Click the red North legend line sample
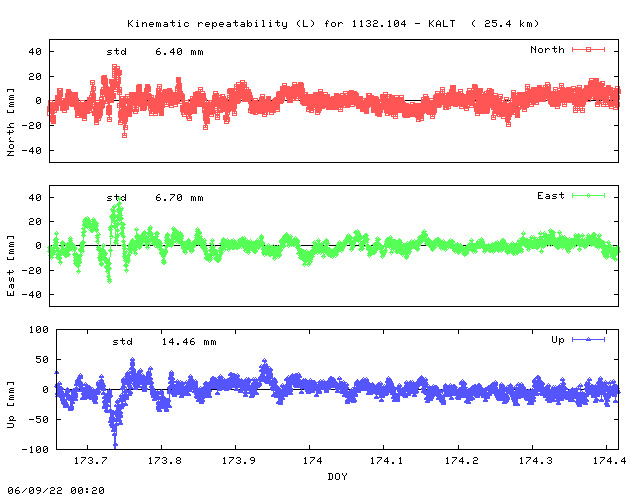 (x=588, y=50)
